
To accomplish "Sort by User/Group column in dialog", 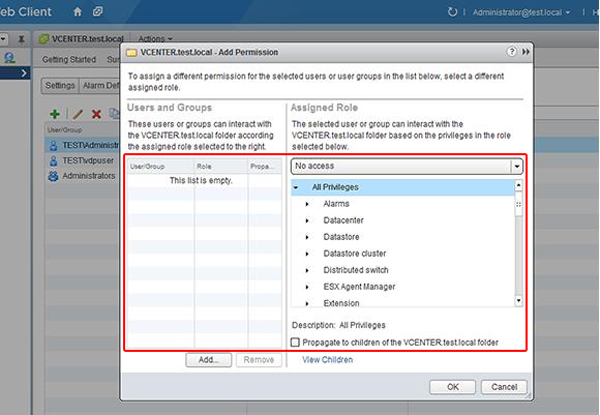I will pos(160,166).
